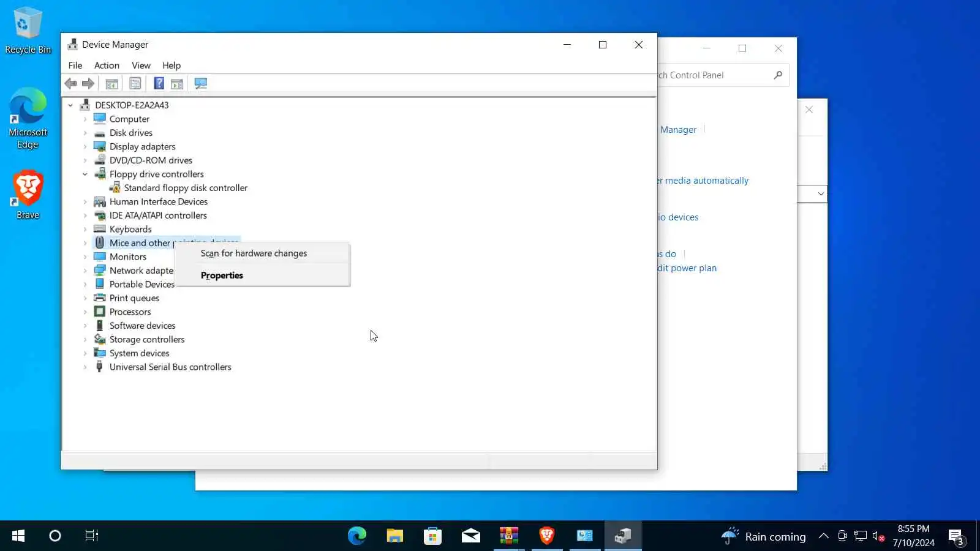The image size is (980, 551).
Task: Click the blue Help question-mark toolbar icon
Action: pyautogui.click(x=159, y=83)
